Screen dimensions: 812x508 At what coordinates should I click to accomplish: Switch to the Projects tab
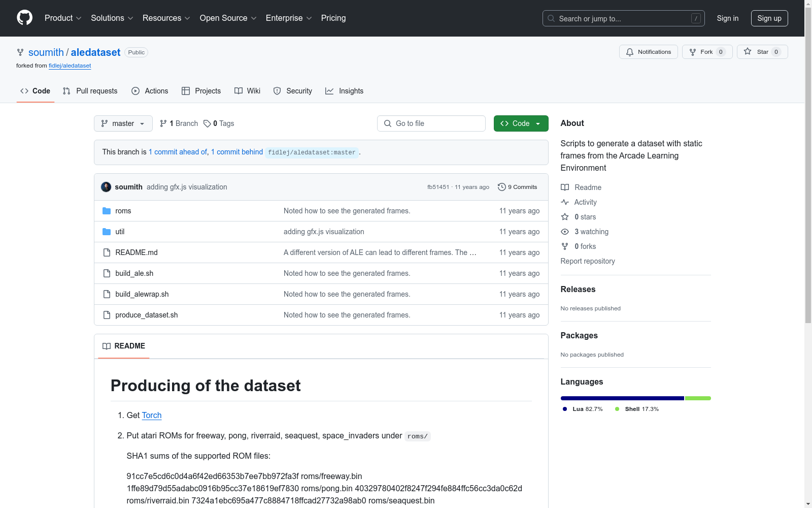tap(201, 91)
